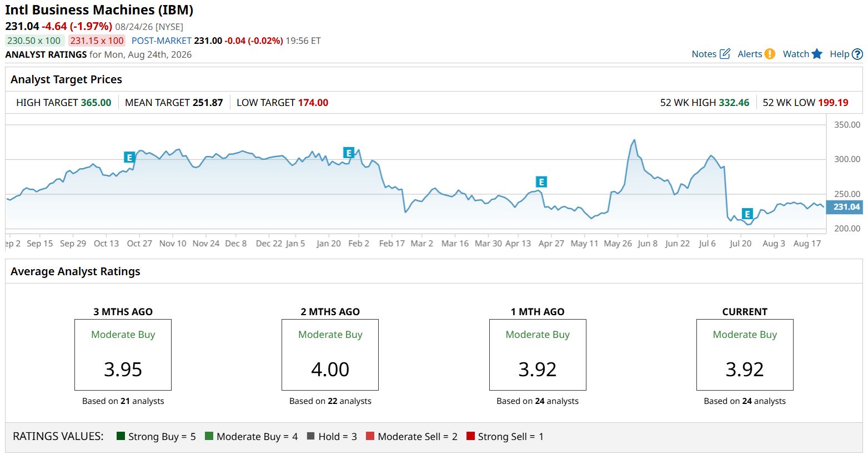Click the Hold gray legend swatch

point(310,436)
